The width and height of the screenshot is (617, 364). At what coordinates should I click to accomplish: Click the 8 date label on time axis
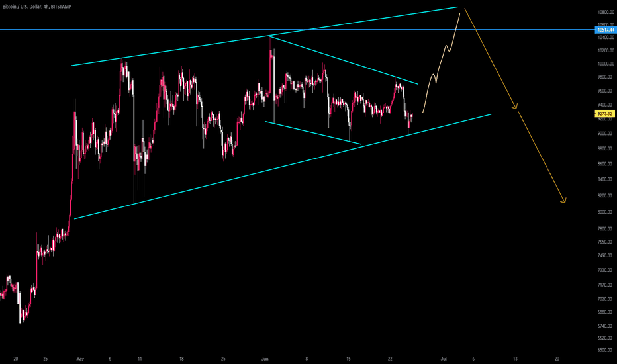click(307, 359)
